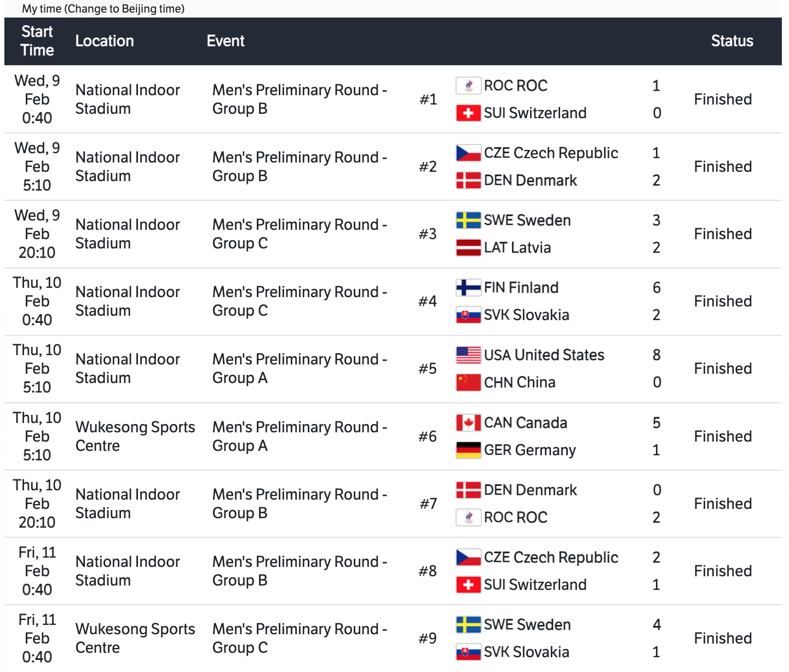Select the Location column header
The image size is (789, 672).
coord(105,41)
